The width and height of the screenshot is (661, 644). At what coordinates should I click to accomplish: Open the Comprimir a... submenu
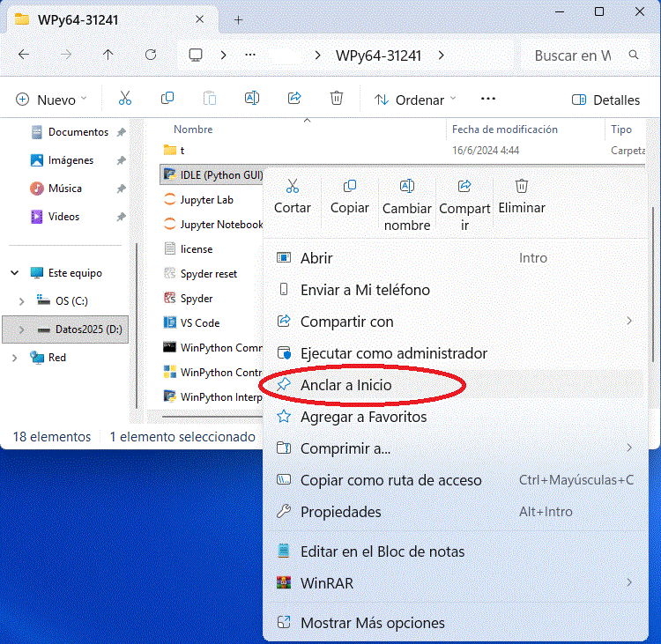(455, 448)
